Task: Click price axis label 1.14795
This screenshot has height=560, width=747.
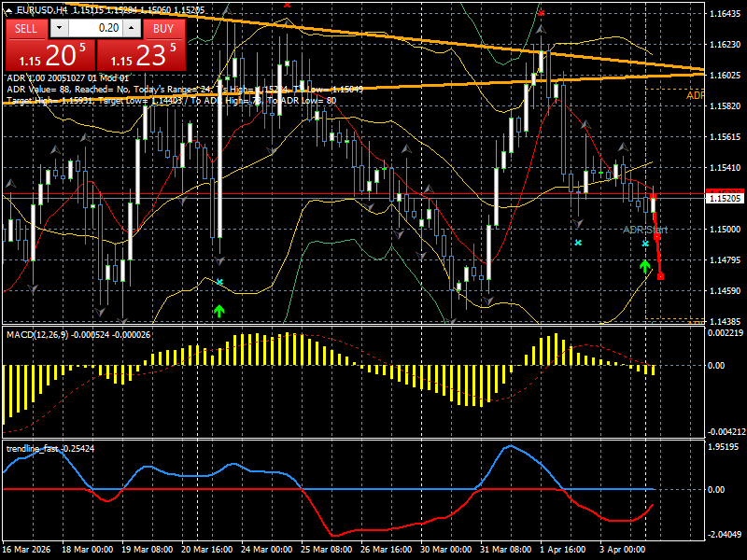Action: coord(726,260)
